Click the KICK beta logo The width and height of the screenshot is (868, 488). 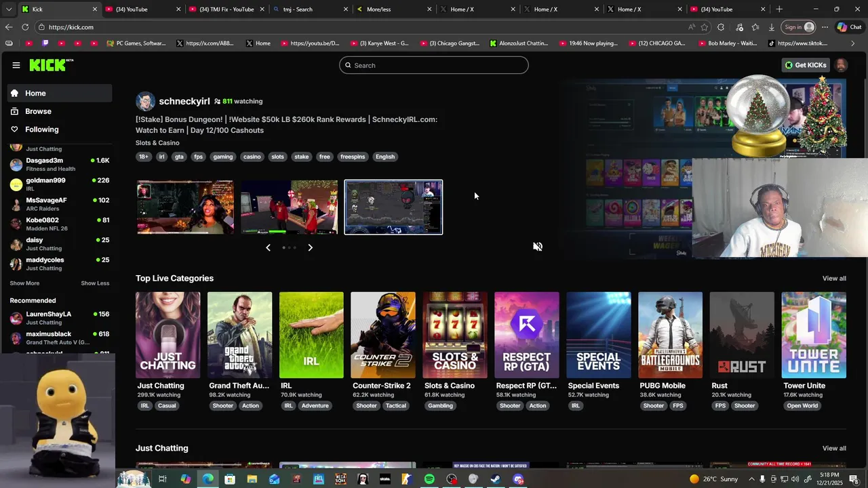(x=51, y=65)
